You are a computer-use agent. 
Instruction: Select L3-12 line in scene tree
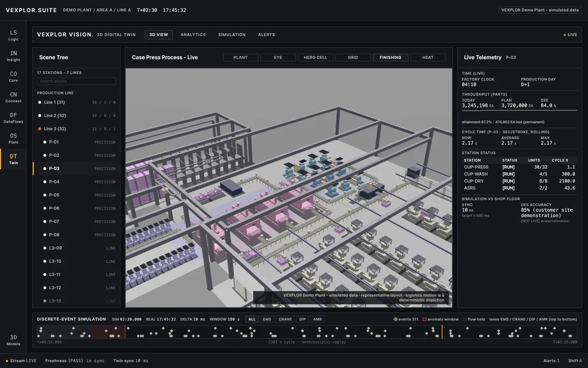click(77, 288)
